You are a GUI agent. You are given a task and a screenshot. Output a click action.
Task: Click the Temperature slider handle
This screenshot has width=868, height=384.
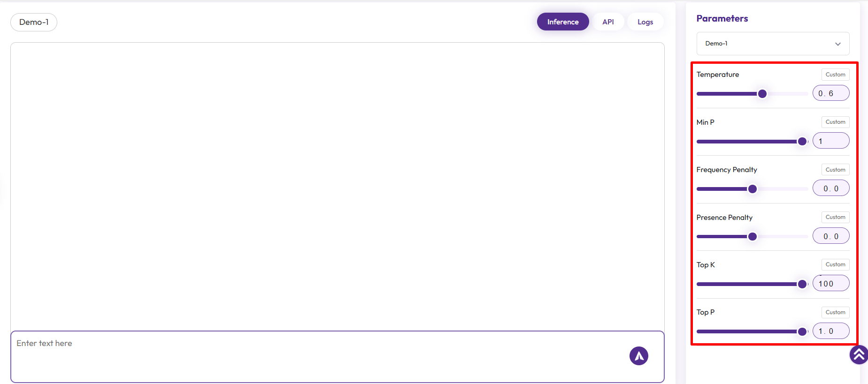click(762, 94)
